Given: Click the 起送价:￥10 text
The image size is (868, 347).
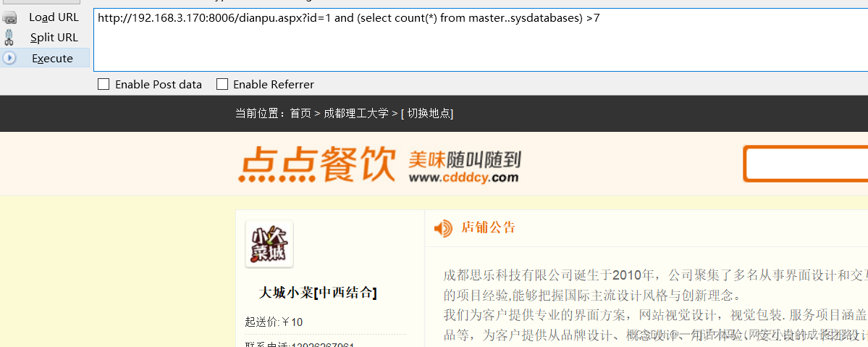Looking at the screenshot, I should pos(274,322).
